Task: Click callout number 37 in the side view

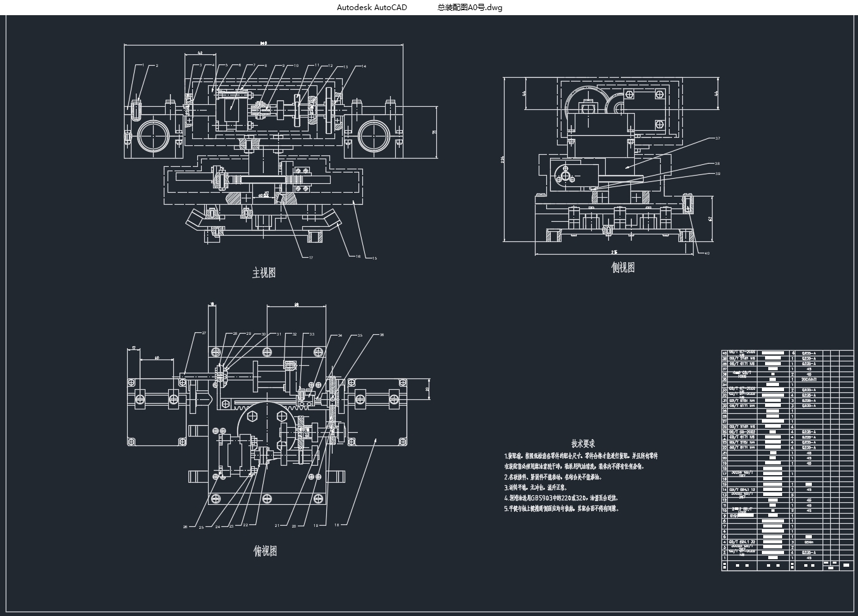Action: (718, 138)
